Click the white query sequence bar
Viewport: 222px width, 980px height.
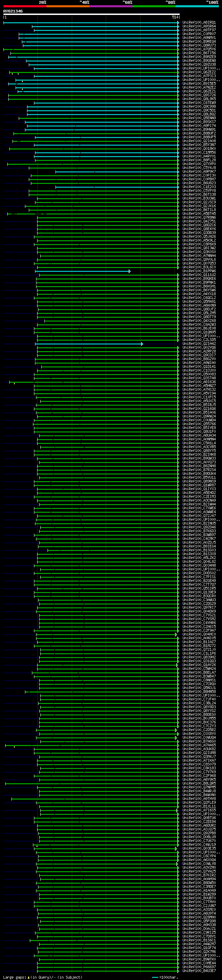[x=92, y=14]
